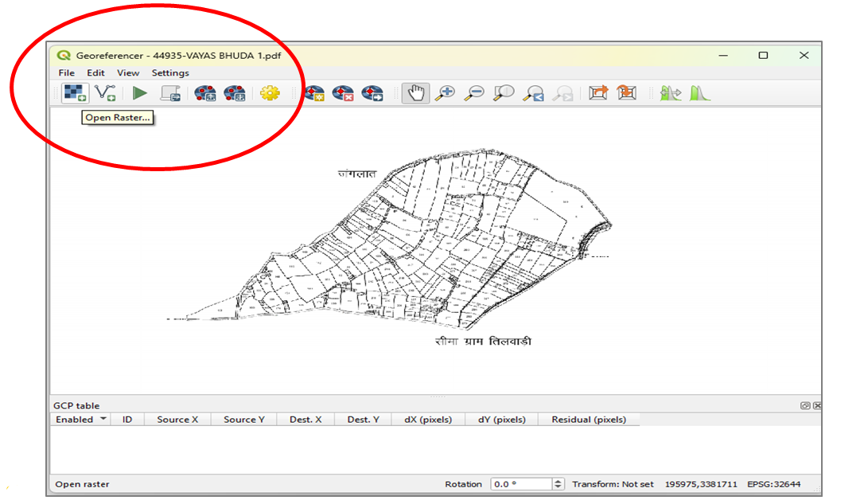Float the GCP table panel
Image resolution: width=868 pixels, height=504 pixels.
[806, 405]
